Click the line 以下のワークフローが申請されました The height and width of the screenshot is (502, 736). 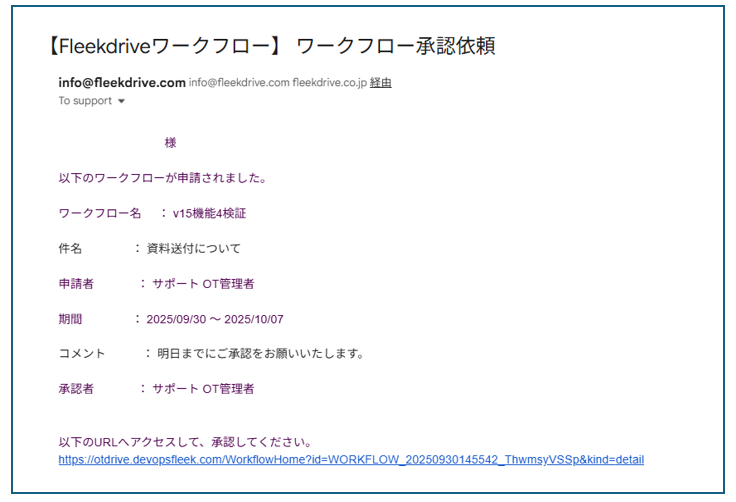click(162, 178)
